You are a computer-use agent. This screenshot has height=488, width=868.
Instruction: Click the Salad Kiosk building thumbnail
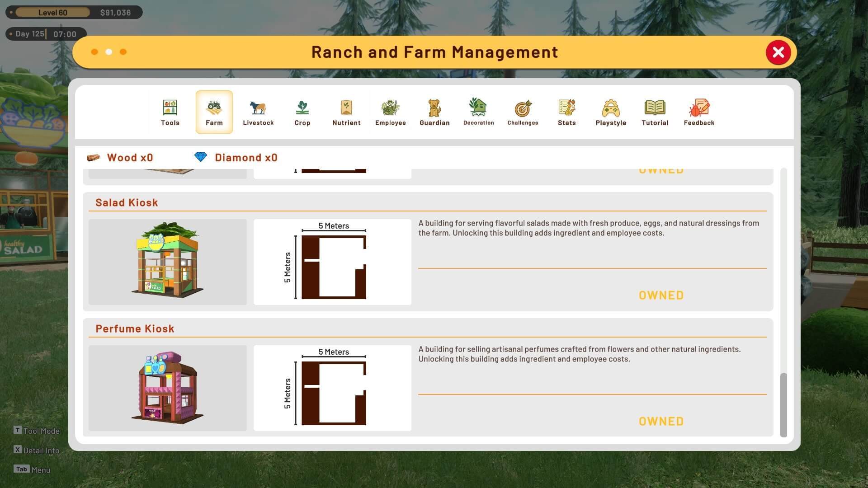point(168,262)
